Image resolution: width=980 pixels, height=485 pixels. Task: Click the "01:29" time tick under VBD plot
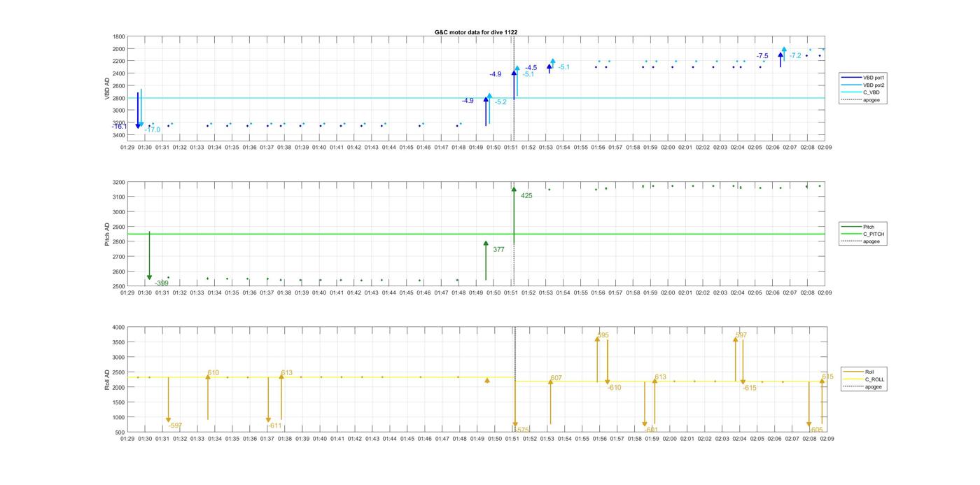pos(127,148)
